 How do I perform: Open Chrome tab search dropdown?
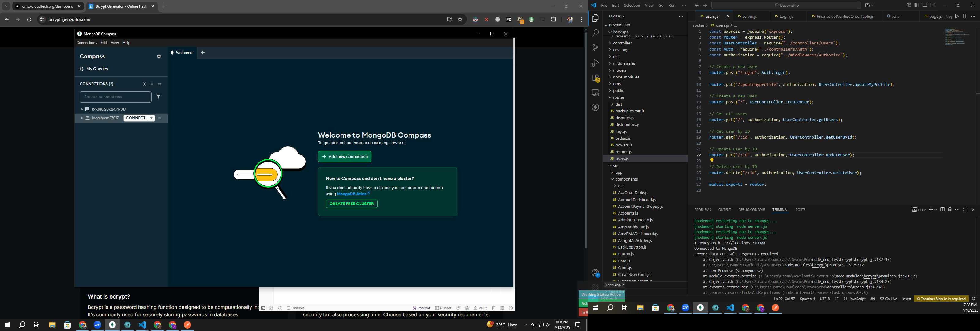[6, 6]
